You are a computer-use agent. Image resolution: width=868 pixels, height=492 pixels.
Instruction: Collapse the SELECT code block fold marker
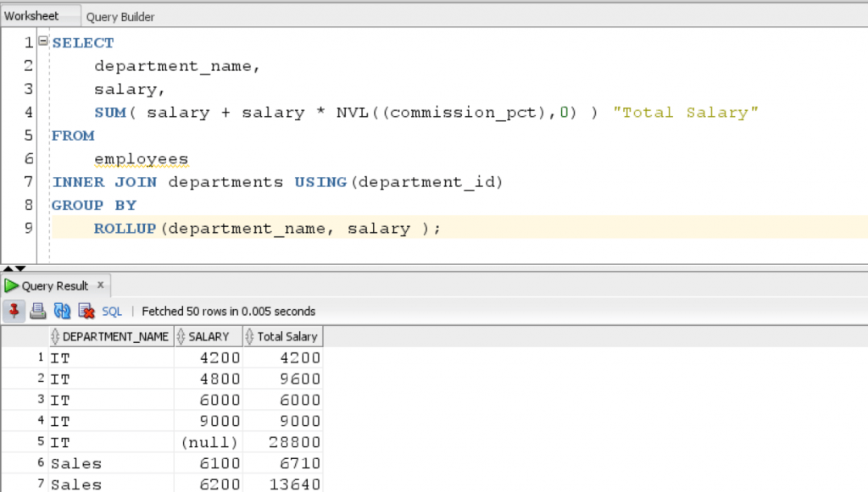click(x=43, y=41)
